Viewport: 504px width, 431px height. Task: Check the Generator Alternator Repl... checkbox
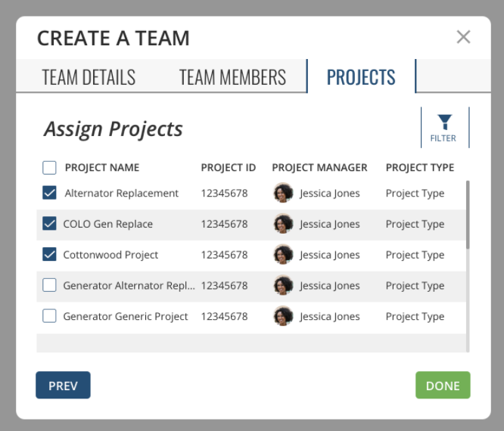pyautogui.click(x=49, y=285)
